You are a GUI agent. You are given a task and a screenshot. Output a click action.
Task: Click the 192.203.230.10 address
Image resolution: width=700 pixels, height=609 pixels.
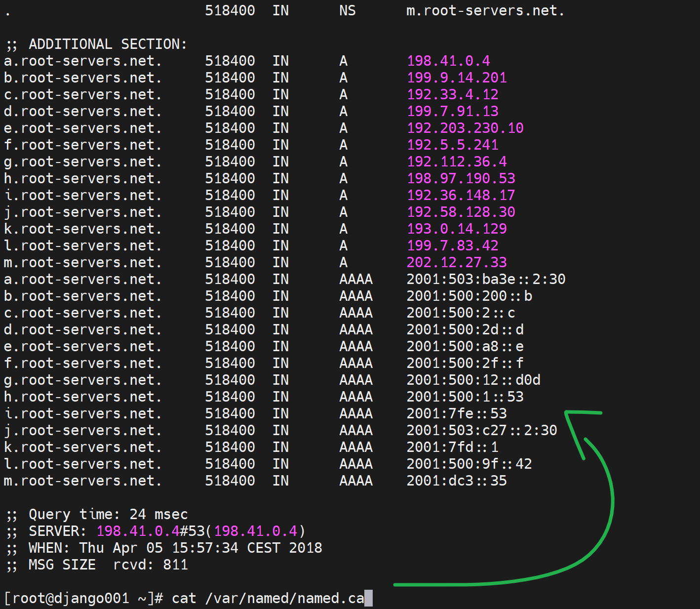[465, 128]
